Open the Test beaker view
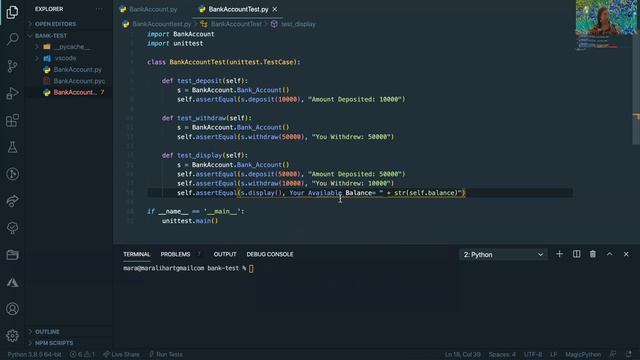Viewport: 640px width, 360px height. 12,147
